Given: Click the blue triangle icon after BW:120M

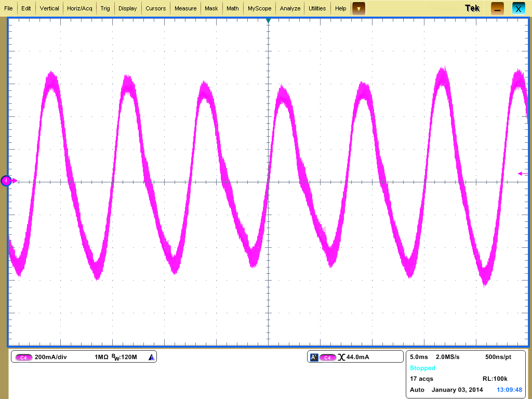Looking at the screenshot, I should (x=151, y=356).
